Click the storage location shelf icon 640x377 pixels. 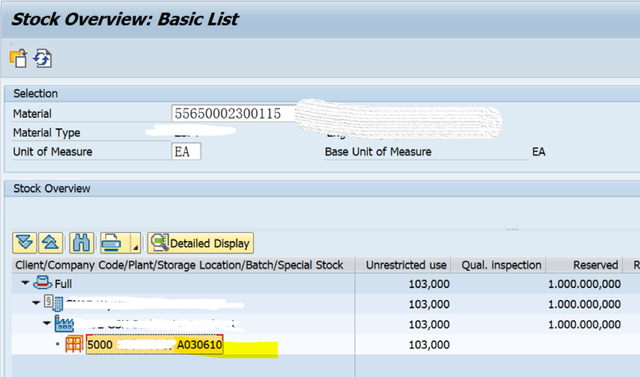tap(74, 344)
